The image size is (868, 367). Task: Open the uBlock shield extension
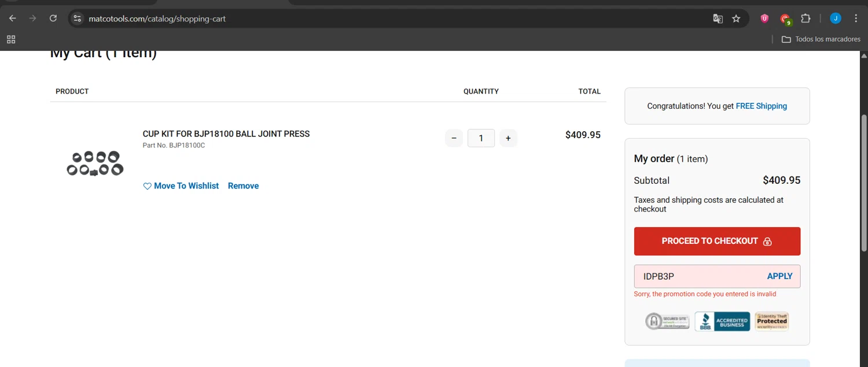[x=764, y=18]
